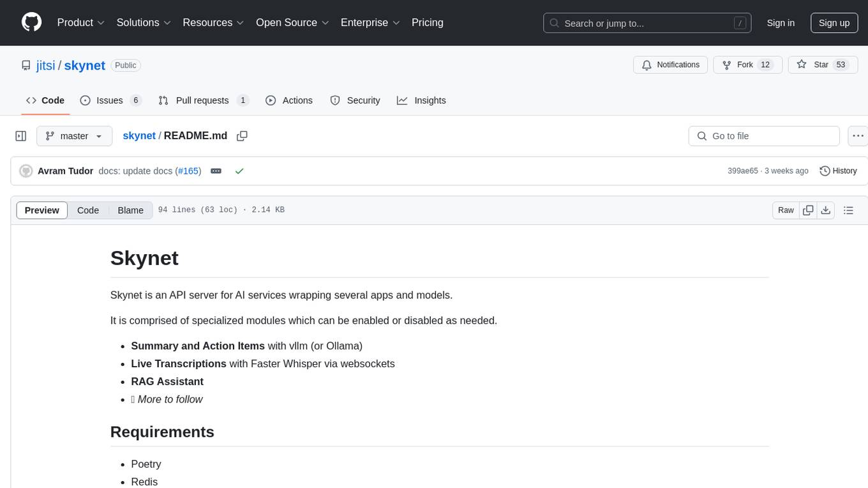Expand the commit message details

tap(216, 171)
